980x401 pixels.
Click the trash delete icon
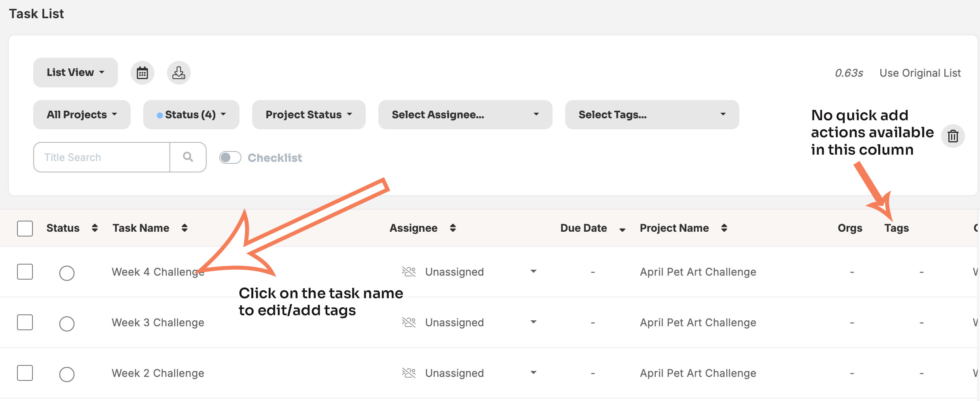pos(953,136)
